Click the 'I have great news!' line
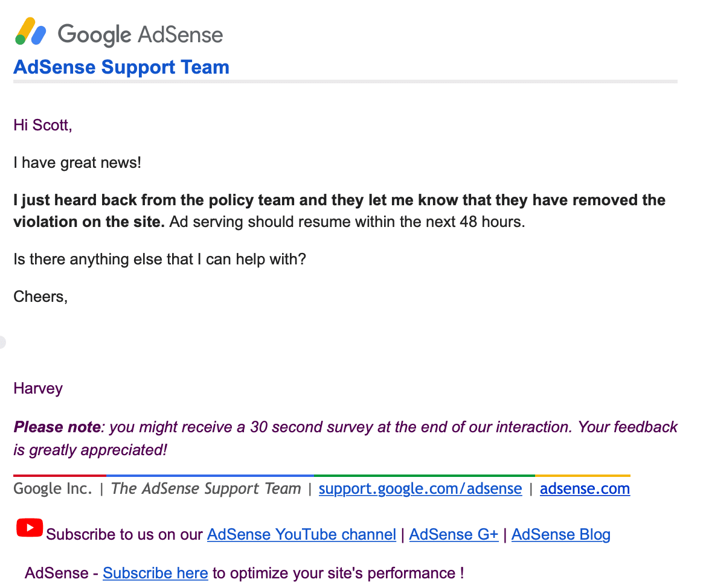The width and height of the screenshot is (709, 588). click(77, 163)
